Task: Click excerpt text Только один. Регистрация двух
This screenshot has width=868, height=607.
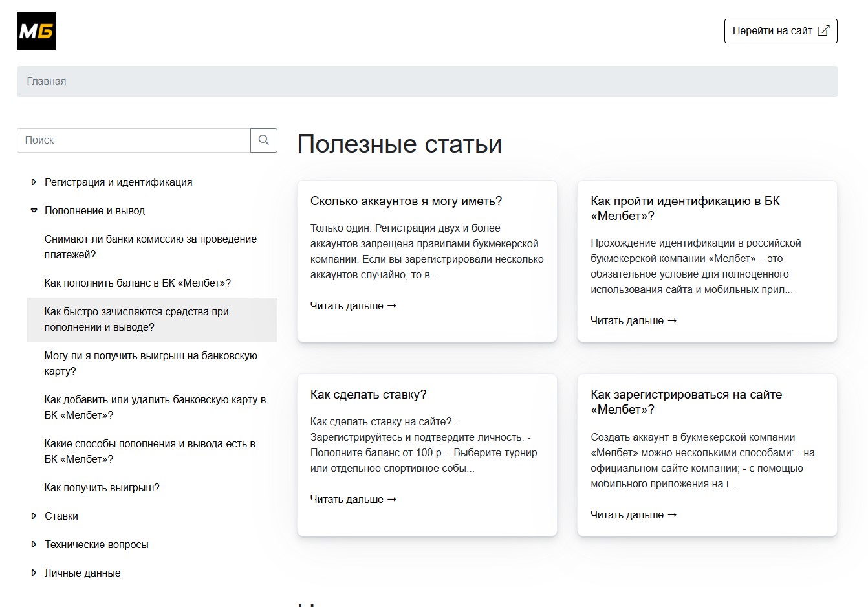Action: point(427,252)
